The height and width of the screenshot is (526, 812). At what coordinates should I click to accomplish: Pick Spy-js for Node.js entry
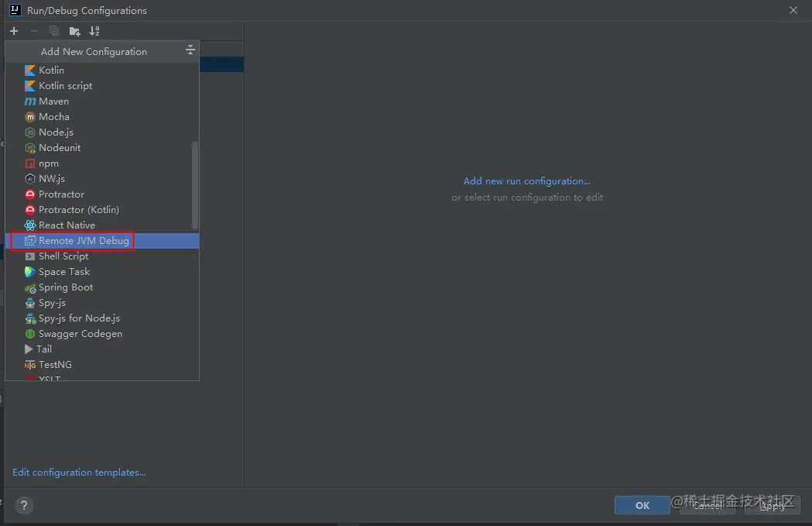tap(102, 318)
